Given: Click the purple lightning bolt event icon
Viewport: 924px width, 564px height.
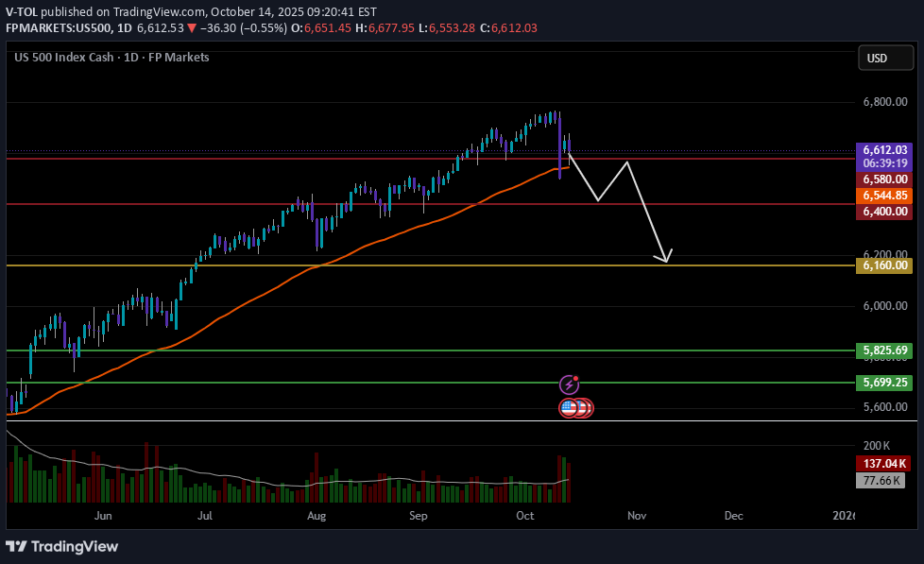Looking at the screenshot, I should (569, 385).
